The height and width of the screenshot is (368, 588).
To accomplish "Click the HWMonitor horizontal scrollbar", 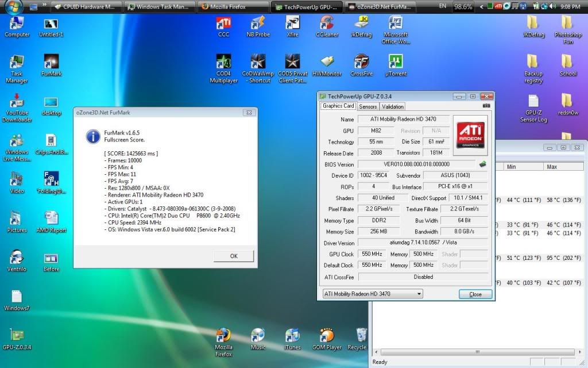I will [x=477, y=352].
